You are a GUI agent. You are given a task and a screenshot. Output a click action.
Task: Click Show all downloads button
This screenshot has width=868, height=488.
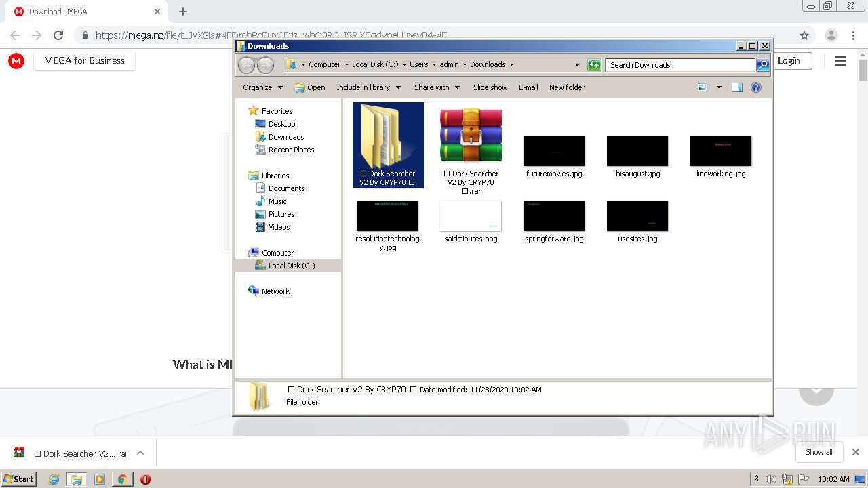tap(819, 452)
